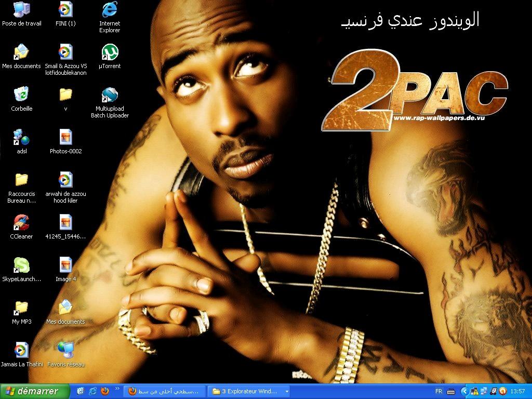The height and width of the screenshot is (399, 532).
Task: Click the keyboard icon in the language bar
Action: pos(451,392)
